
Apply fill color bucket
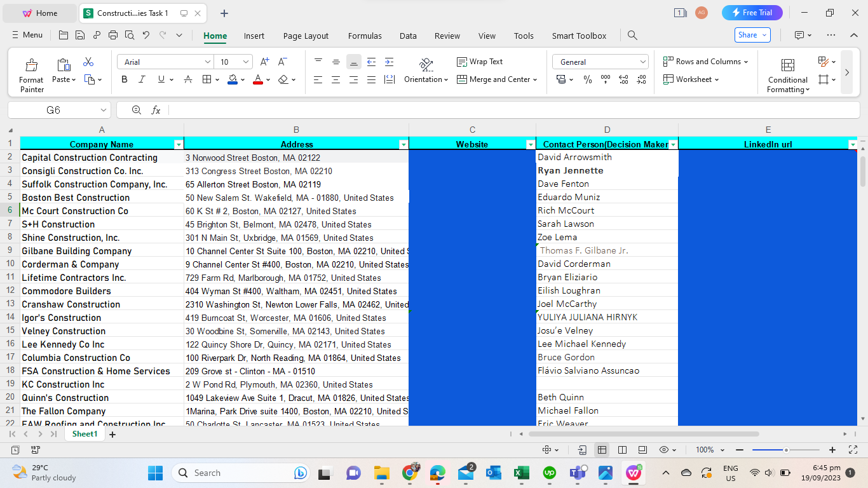(x=233, y=79)
